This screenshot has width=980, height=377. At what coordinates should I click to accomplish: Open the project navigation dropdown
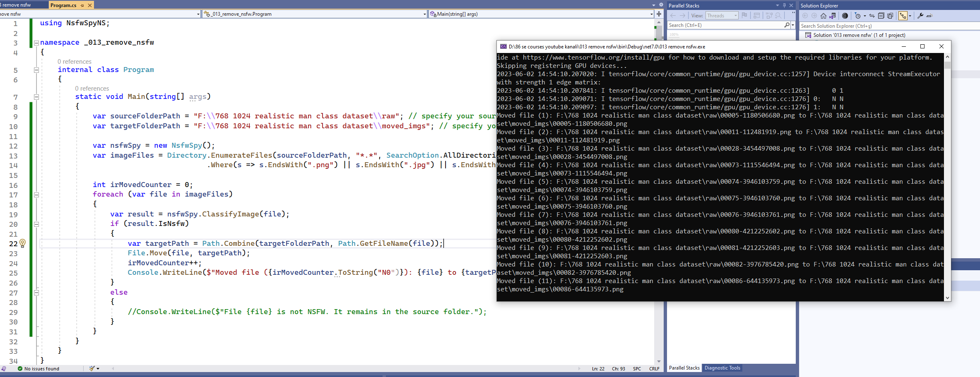[x=198, y=14]
